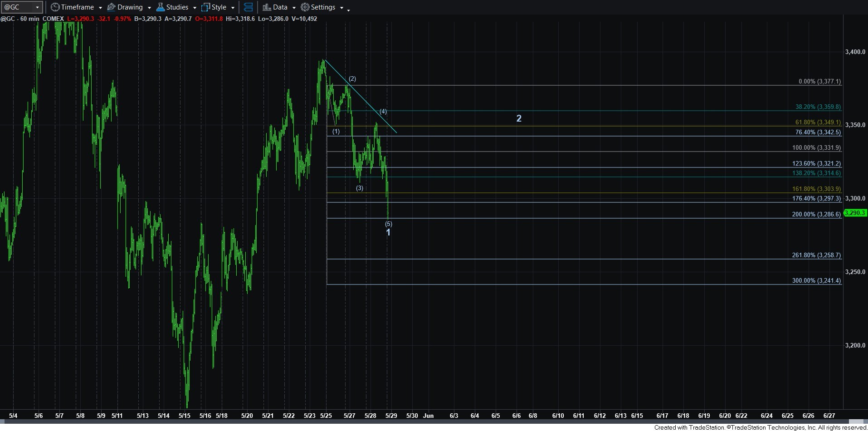Click the Studies flask icon
868x431 pixels.
[160, 7]
